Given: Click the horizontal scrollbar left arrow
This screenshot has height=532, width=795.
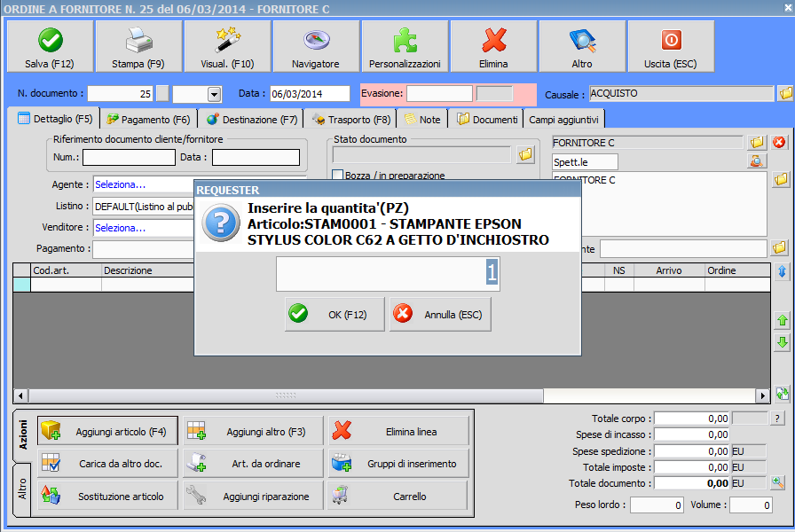Looking at the screenshot, I should pos(20,395).
